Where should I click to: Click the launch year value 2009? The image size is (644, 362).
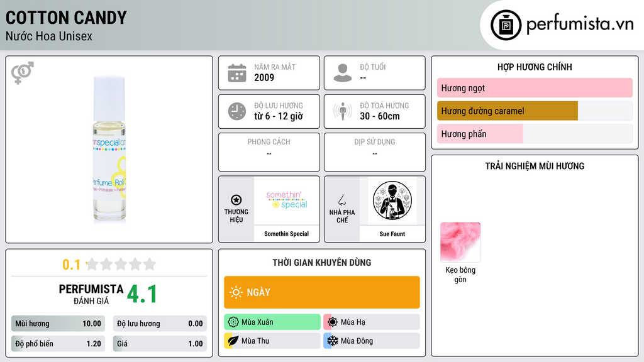click(x=264, y=77)
